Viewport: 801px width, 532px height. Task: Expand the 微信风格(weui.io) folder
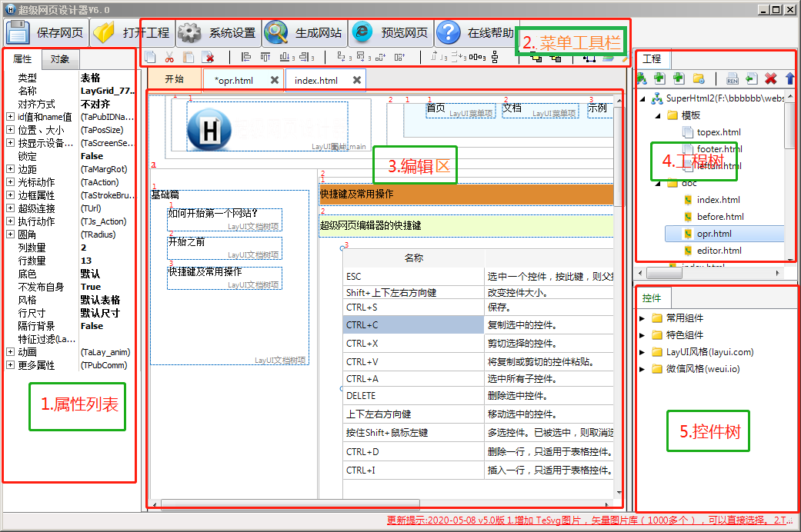(642, 368)
